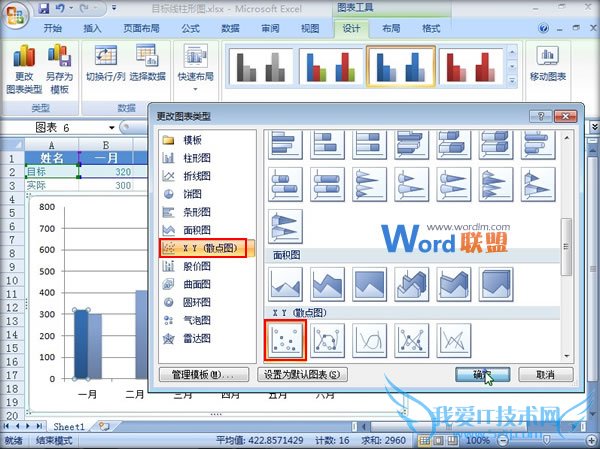600x449 pixels.
Task: Click Switch Row/Column (切换行/列) icon
Action: (x=106, y=63)
